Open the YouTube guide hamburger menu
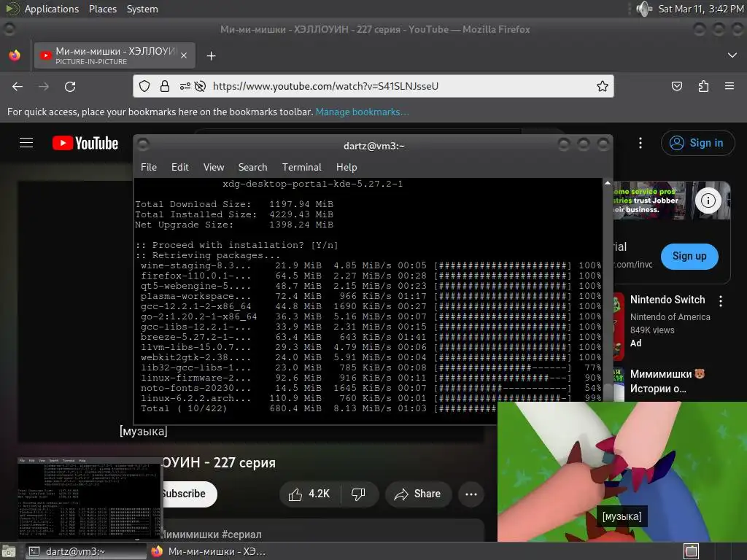The height and width of the screenshot is (560, 747). pyautogui.click(x=26, y=143)
